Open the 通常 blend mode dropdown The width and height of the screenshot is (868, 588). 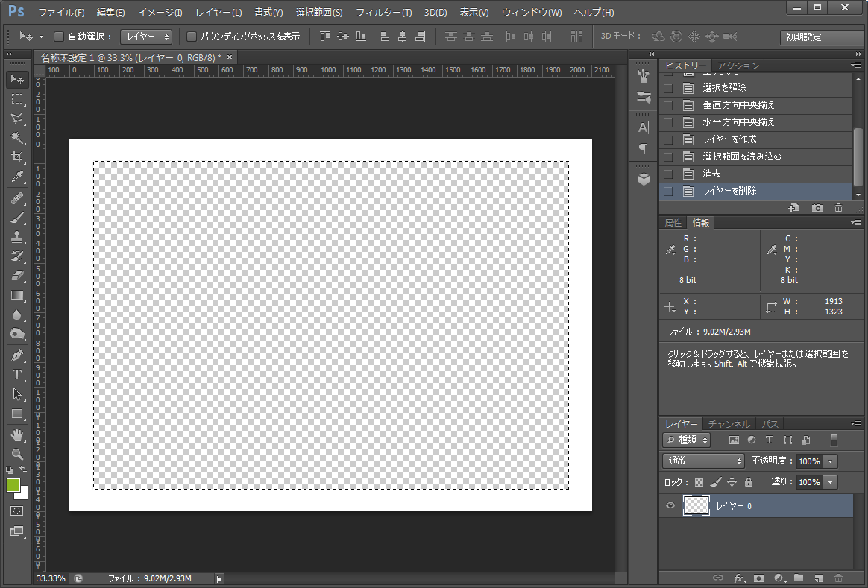(703, 461)
